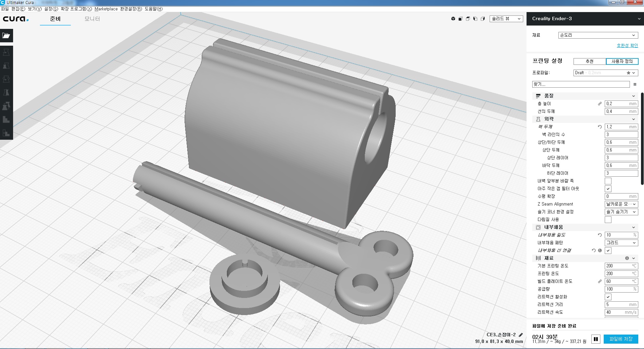Click the 찾기 settings search field
Viewport: 644px width, 349px height.
581,84
